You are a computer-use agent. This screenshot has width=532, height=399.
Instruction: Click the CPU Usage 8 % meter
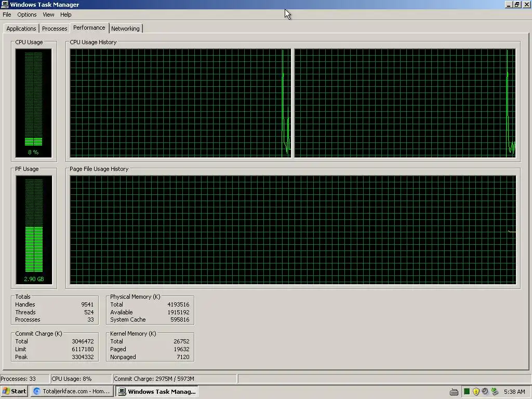34,103
